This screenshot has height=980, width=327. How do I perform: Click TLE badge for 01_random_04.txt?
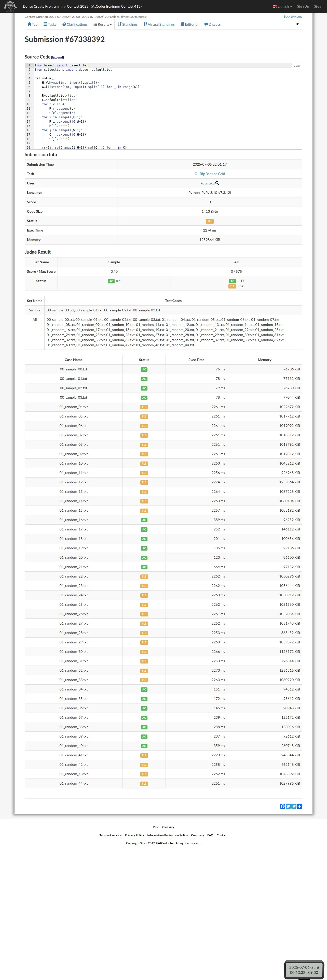point(144,407)
